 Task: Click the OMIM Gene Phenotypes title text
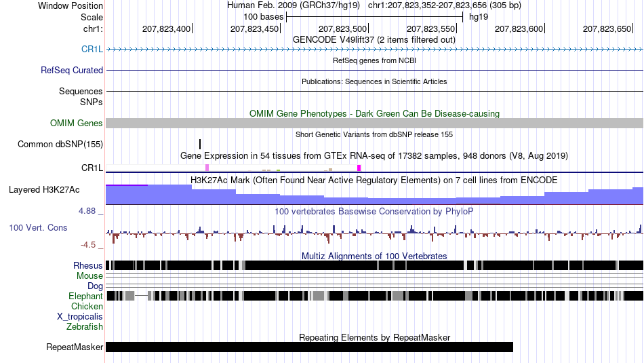[374, 113]
